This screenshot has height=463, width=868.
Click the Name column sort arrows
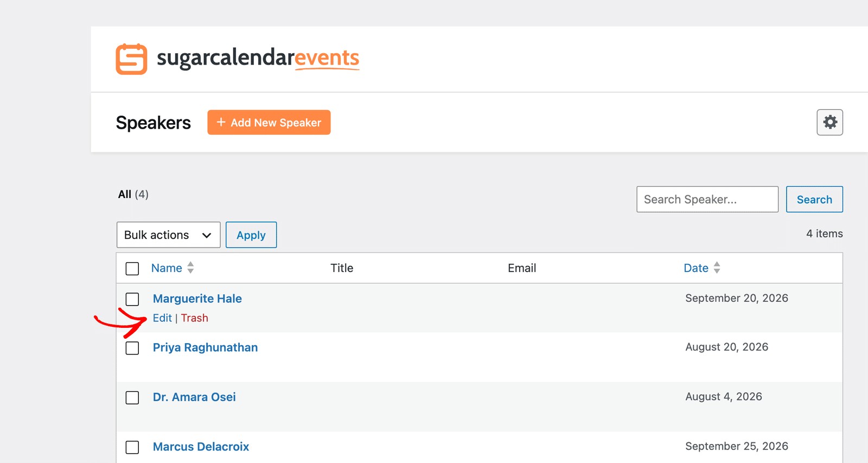[190, 268]
